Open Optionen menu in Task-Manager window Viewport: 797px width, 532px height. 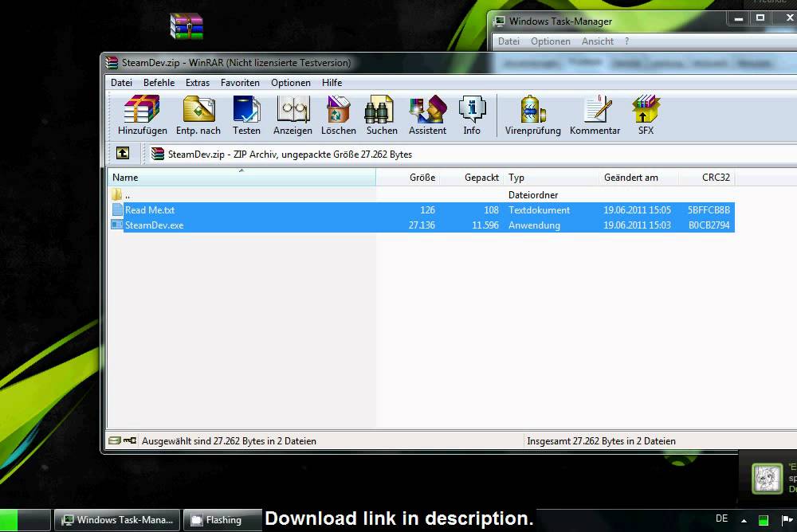(551, 41)
